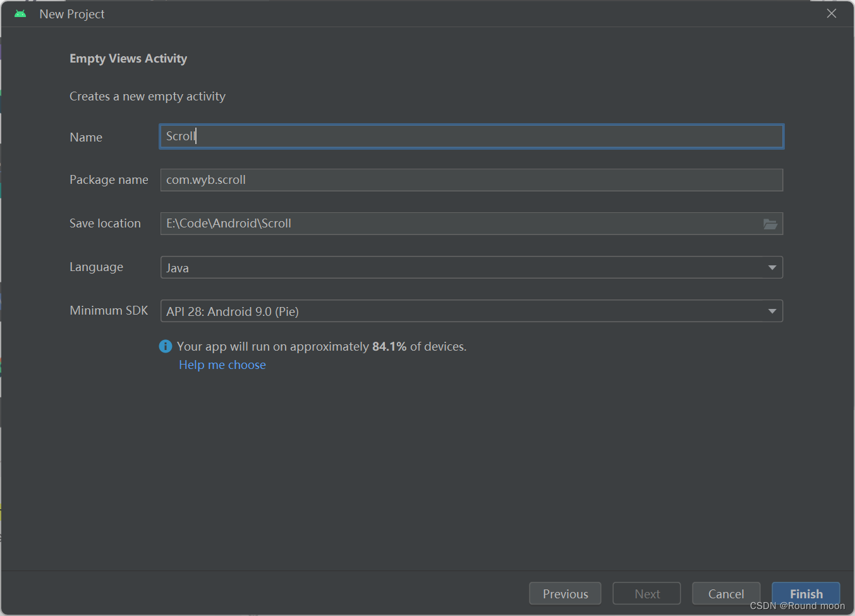
Task: Click the folder browse icon in Save location
Action: click(770, 224)
